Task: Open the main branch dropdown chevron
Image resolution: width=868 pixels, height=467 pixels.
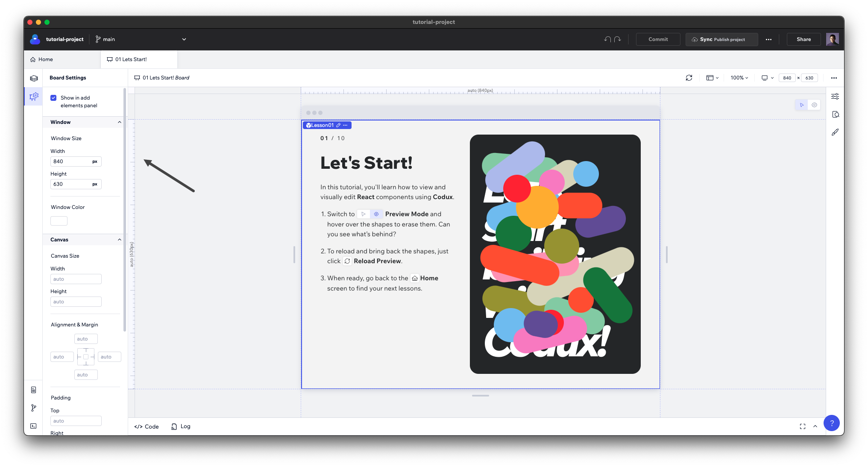Action: pyautogui.click(x=184, y=39)
